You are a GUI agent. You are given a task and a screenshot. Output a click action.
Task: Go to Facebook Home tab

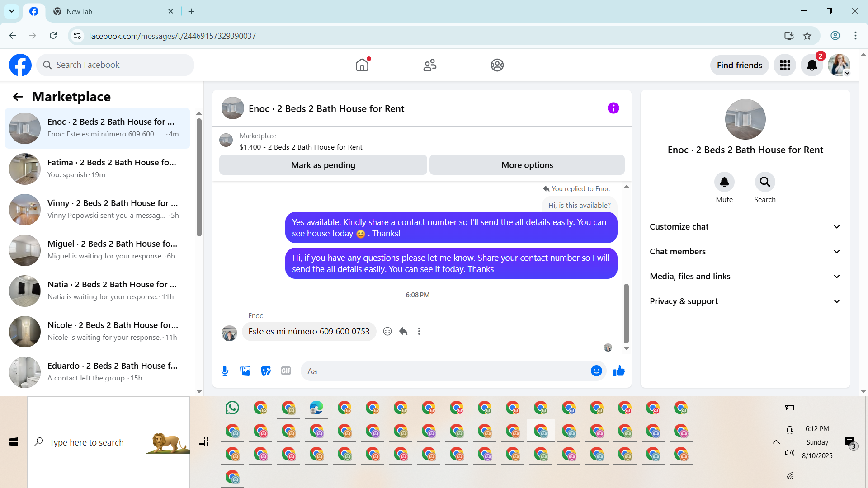coord(362,65)
